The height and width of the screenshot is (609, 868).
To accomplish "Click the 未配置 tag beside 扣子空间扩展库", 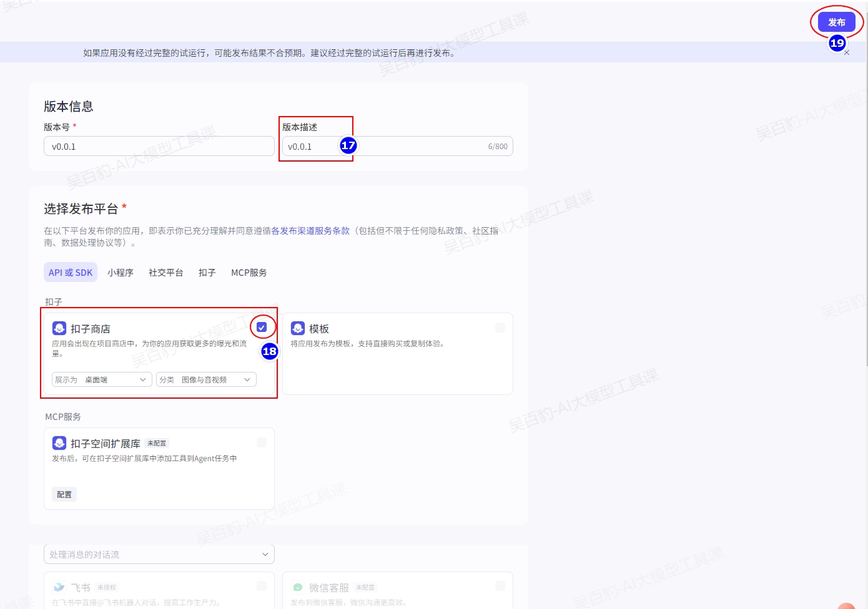I will [x=157, y=443].
